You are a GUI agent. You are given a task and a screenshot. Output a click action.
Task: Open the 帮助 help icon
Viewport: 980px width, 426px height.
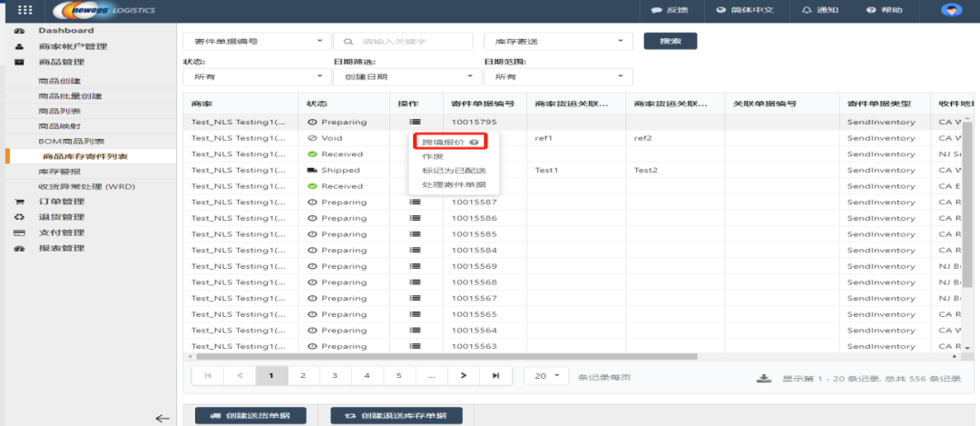click(x=871, y=10)
